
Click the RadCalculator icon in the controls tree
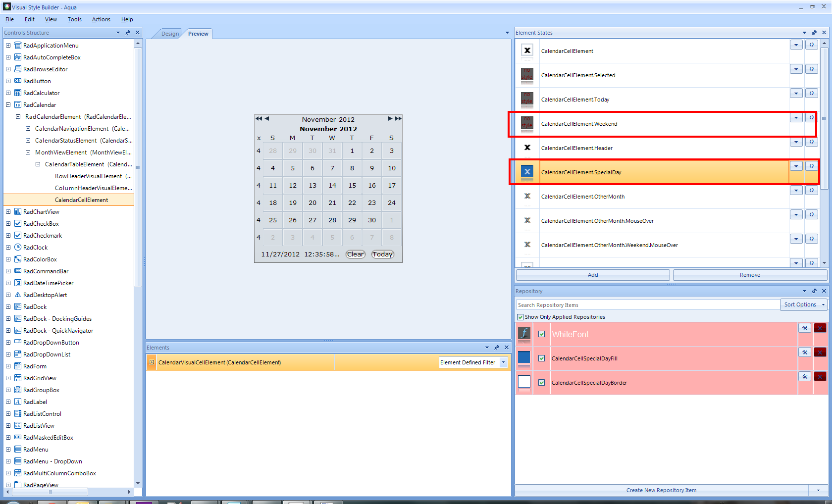coord(18,93)
